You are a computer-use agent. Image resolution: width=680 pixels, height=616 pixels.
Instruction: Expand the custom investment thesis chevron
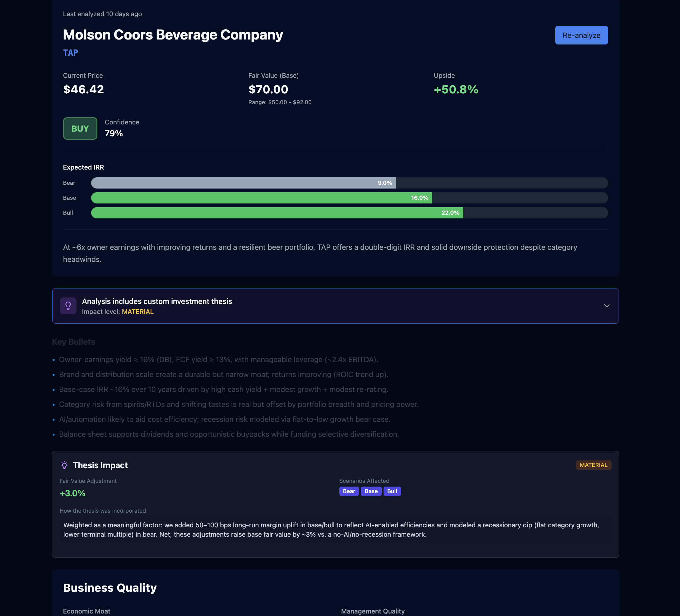tap(607, 306)
